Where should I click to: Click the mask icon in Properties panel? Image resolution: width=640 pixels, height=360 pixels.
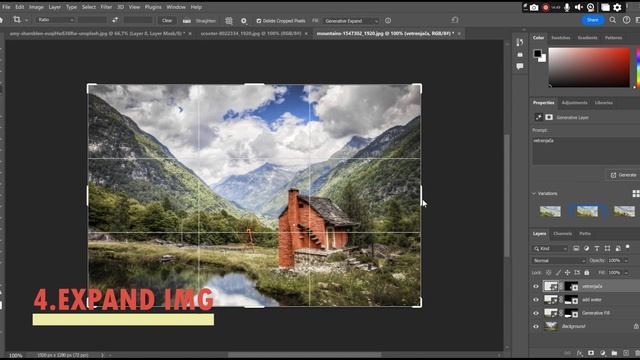point(549,117)
